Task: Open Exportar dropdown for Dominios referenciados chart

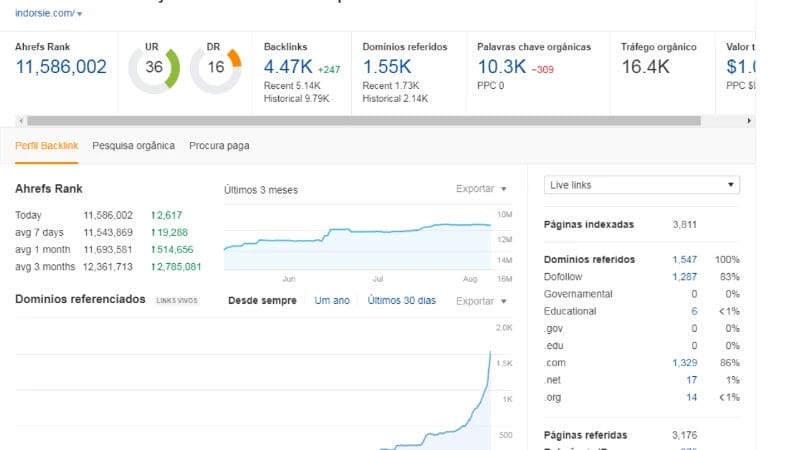Action: 481,301
